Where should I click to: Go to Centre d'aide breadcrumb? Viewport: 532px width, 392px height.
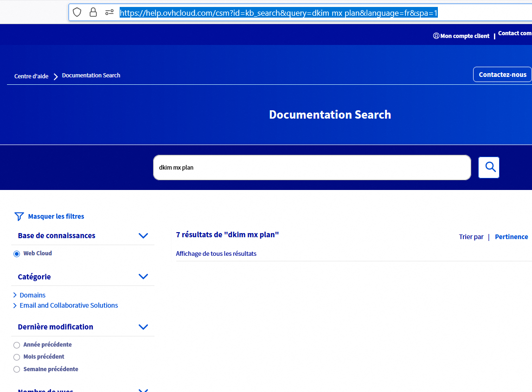[x=31, y=76]
